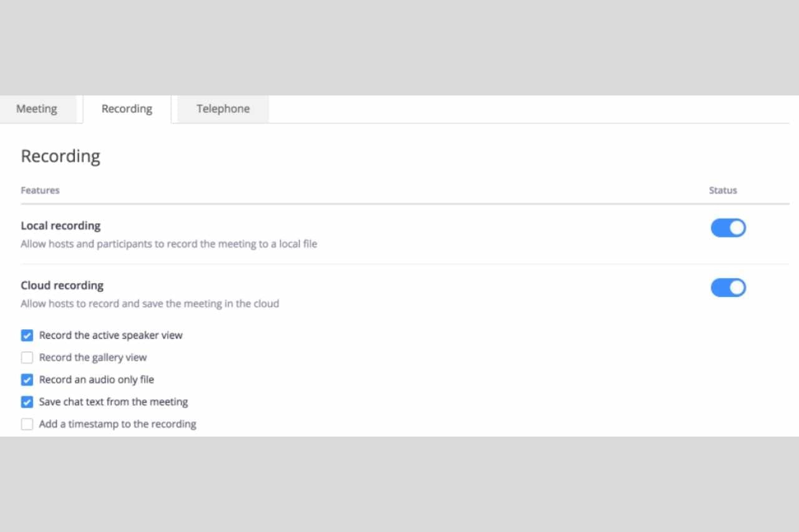Turn off the Cloud recording toggle switch
Screen dimensions: 799x532
click(728, 288)
